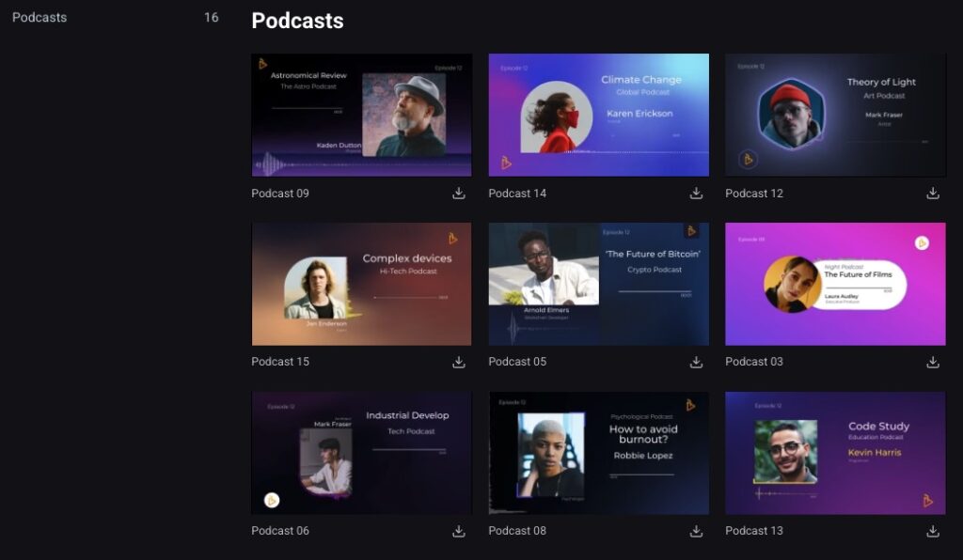
Task: Open How to avoid burnout thumbnail
Action: coord(598,453)
